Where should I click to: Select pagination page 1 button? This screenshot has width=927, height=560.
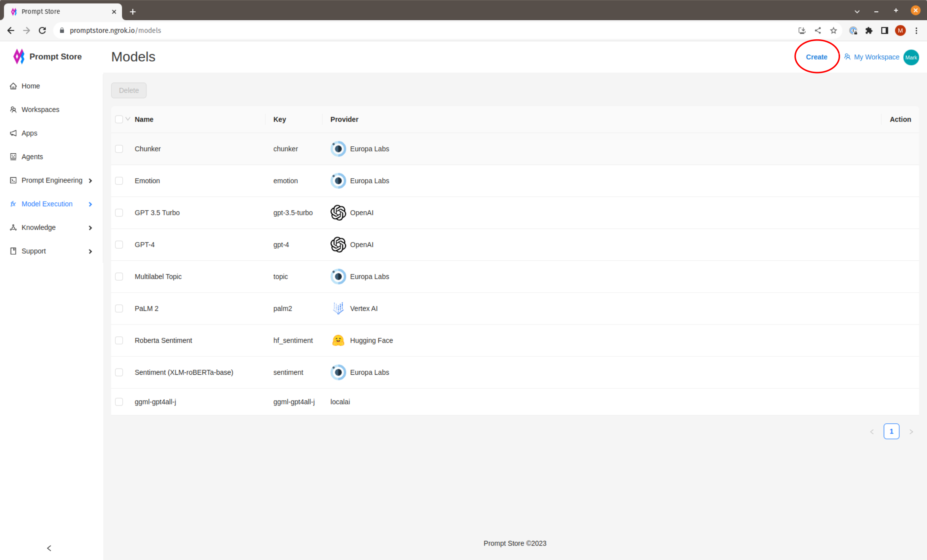892,432
